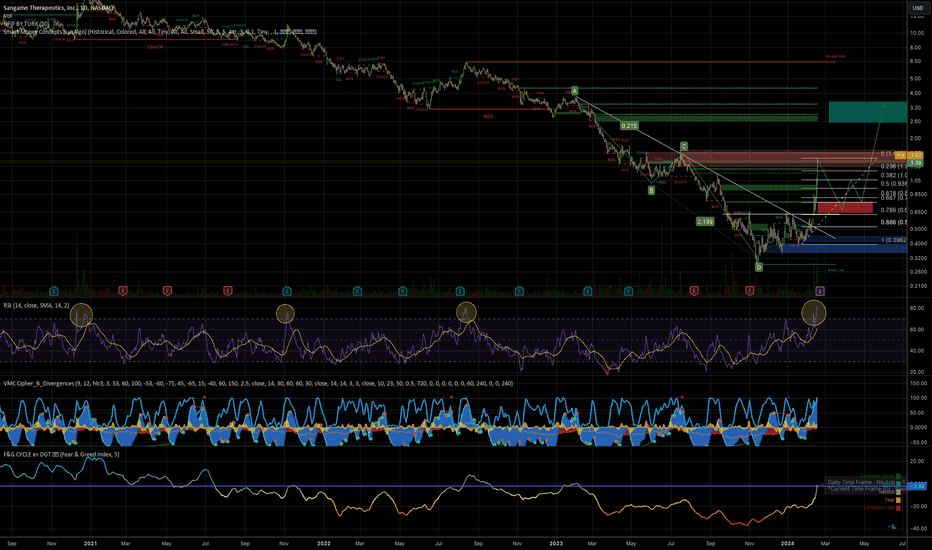Click the teal earnings marker above Nov 2022

[519, 291]
